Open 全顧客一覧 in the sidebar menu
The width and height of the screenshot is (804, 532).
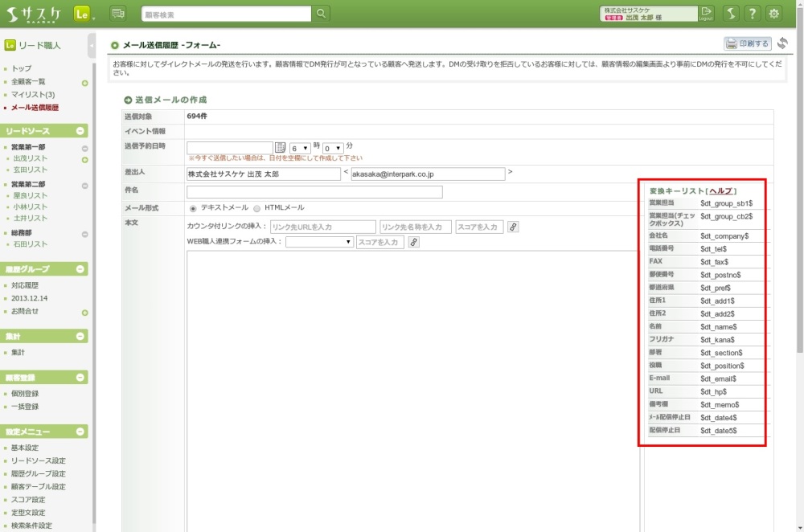coord(28,82)
